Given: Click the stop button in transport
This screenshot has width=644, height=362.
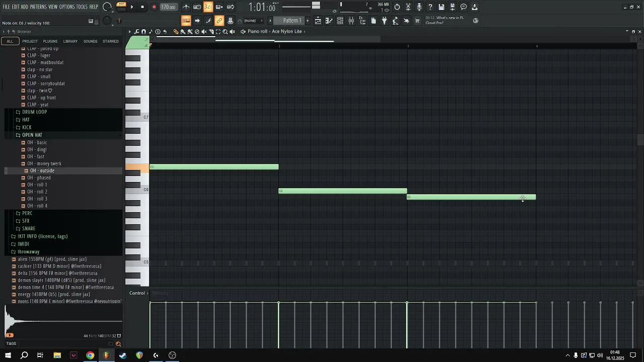Looking at the screenshot, I should [143, 7].
